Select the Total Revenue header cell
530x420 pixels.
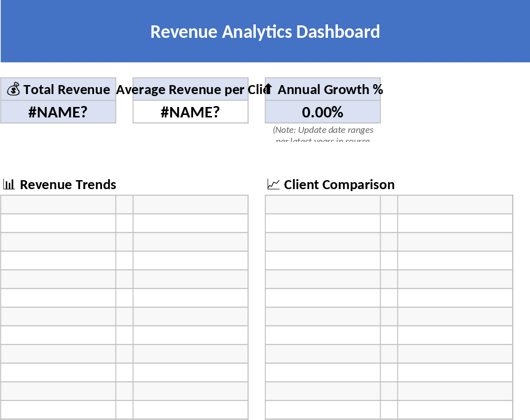pyautogui.click(x=58, y=90)
